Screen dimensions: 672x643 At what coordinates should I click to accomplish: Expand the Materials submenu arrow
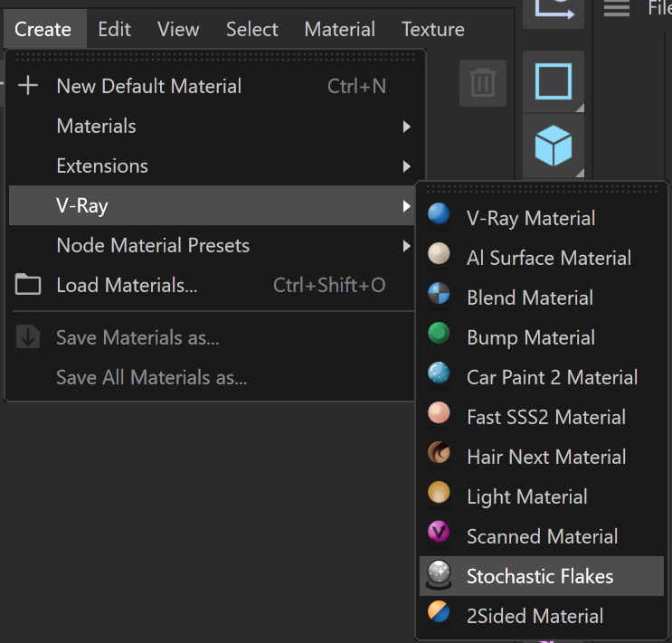(406, 127)
